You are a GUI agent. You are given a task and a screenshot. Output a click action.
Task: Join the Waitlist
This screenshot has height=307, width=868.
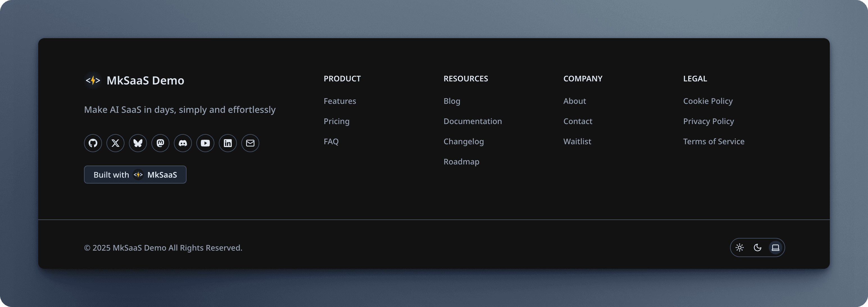[577, 141]
